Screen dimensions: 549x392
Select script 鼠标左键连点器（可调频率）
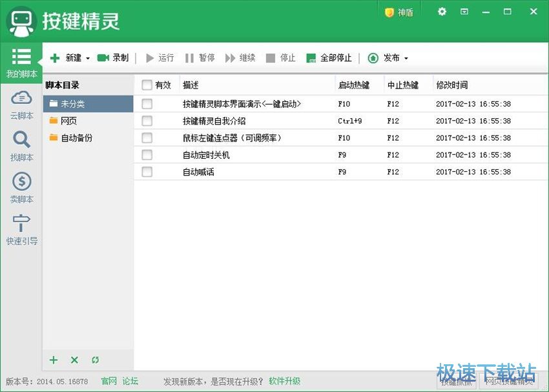point(232,138)
